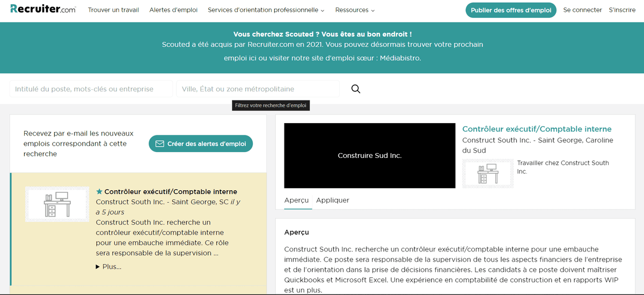
Task: Open Trouver un travail menu item
Action: tap(113, 10)
